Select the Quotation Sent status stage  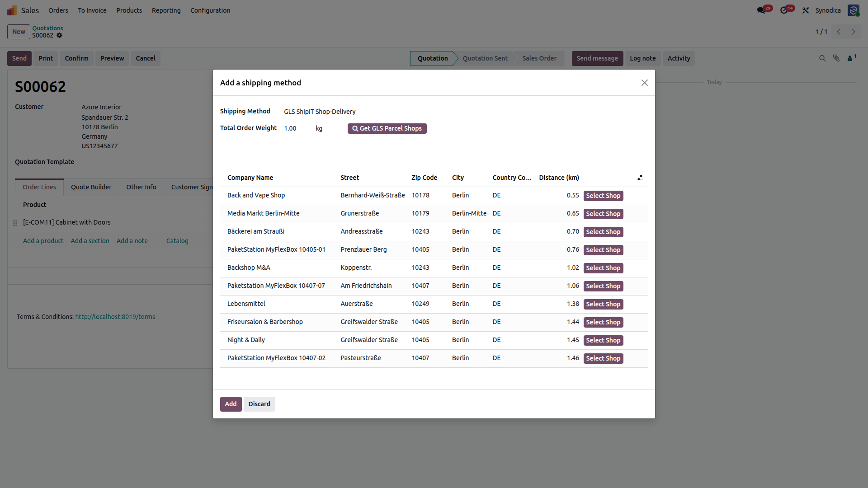(485, 58)
